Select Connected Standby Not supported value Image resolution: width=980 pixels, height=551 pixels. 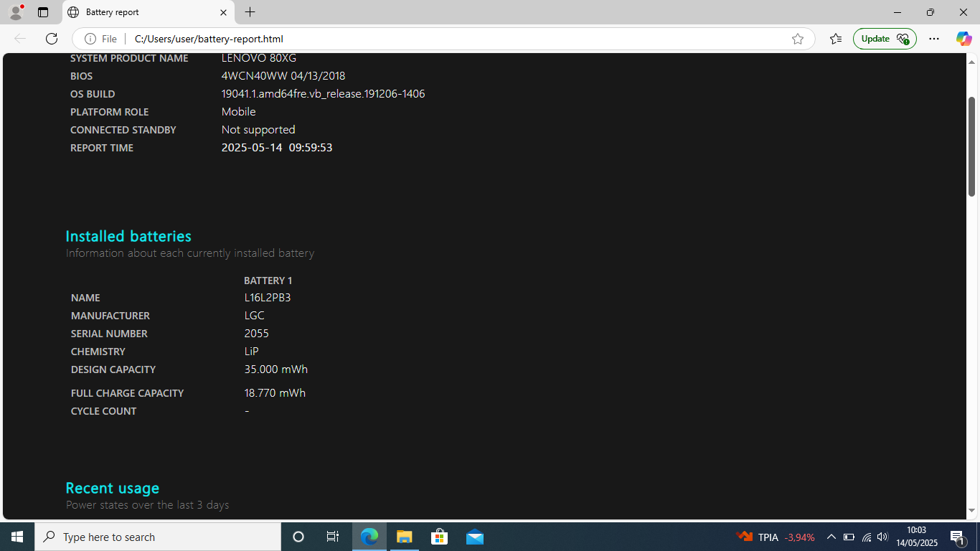pyautogui.click(x=258, y=130)
